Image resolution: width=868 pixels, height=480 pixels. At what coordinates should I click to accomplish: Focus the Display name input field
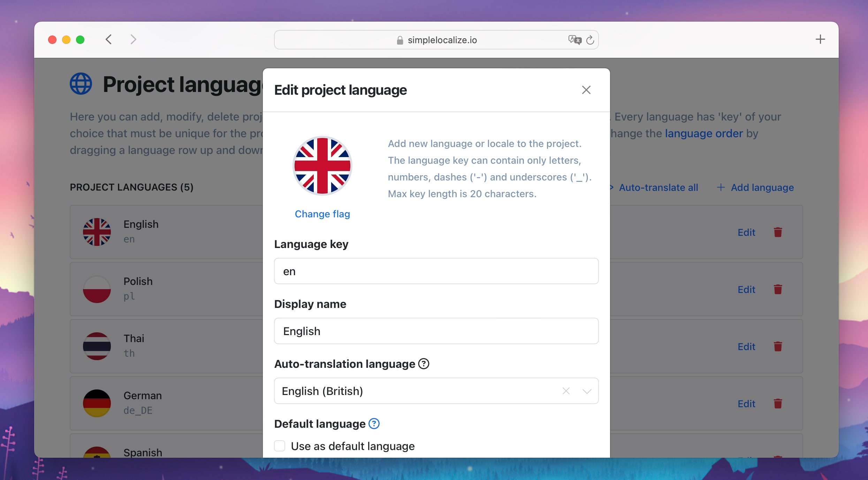pyautogui.click(x=436, y=331)
